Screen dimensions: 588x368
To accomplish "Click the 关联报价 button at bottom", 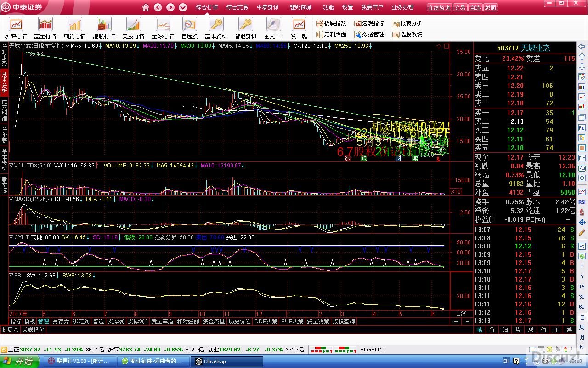I will [34, 329].
